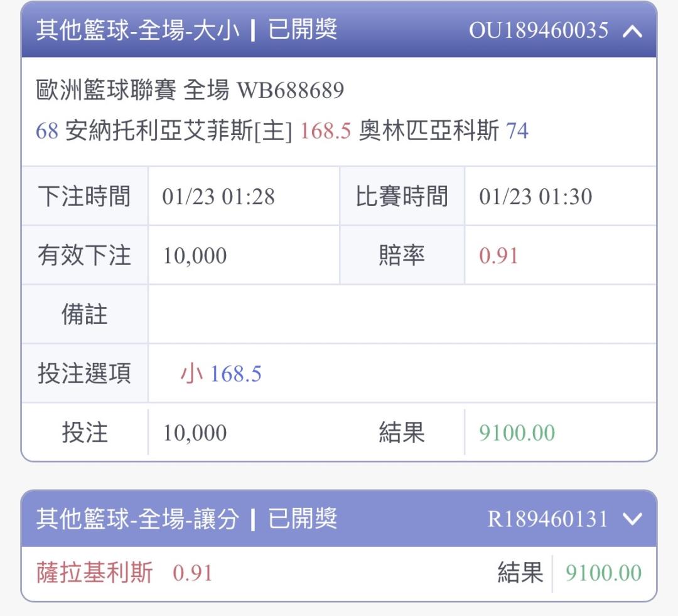Click the 比賽時間 value 01/23 01:30
This screenshot has width=678, height=616.
[535, 197]
